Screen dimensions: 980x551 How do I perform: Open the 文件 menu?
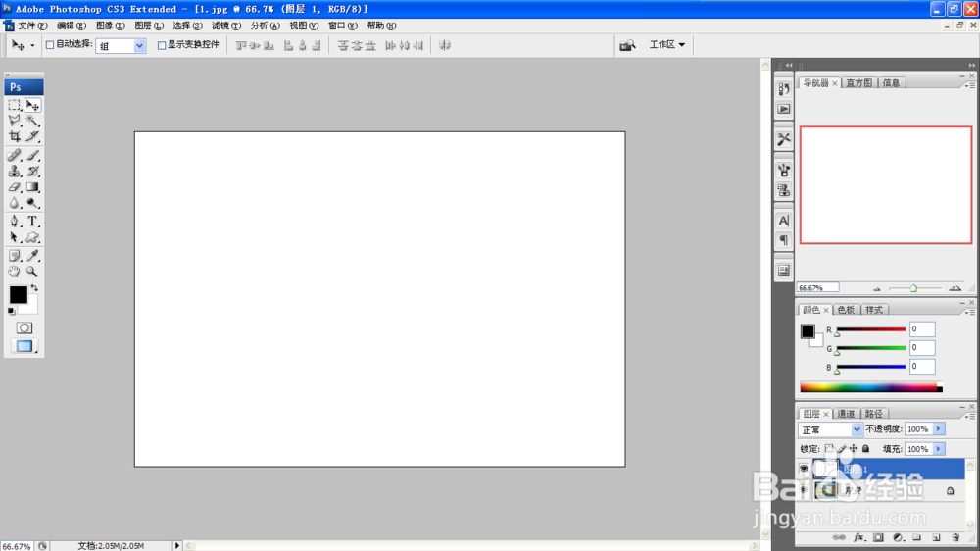point(32,25)
